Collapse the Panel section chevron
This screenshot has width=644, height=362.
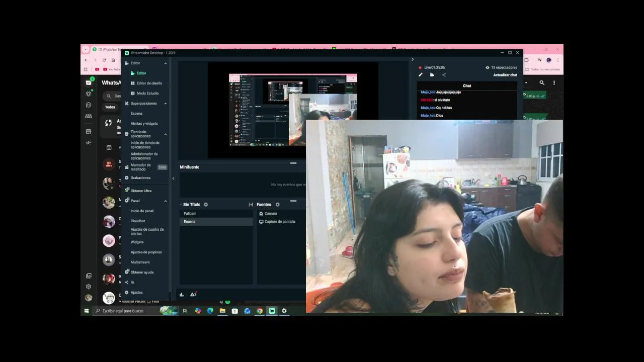point(166,201)
